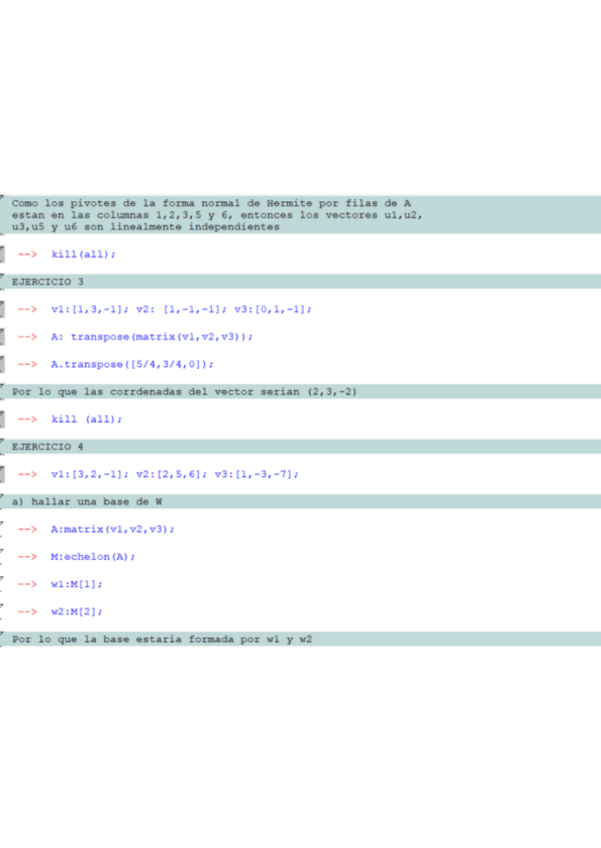
Task: Click the --> prompt before A: transpose(matrix(v1,v2,v3))
Action: (x=27, y=337)
